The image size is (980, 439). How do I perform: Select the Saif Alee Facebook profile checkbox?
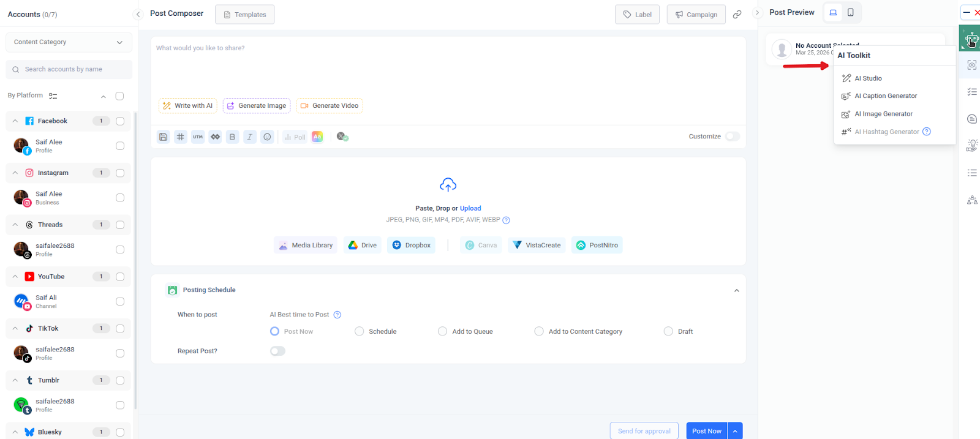tap(120, 146)
